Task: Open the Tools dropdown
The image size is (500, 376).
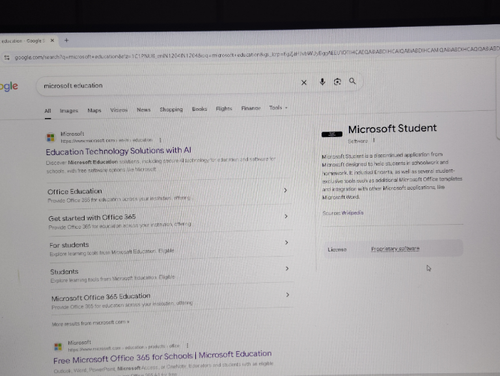Action: (278, 108)
